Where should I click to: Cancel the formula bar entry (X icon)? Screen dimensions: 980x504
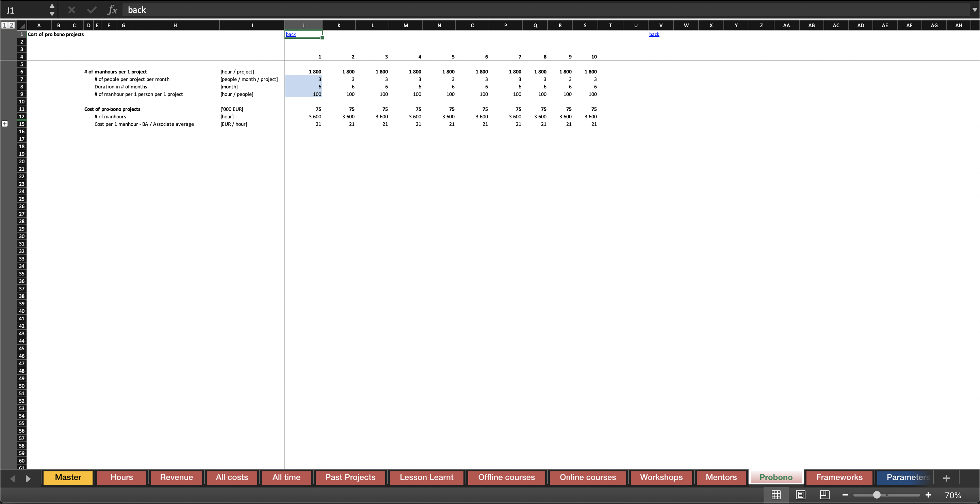tap(71, 10)
